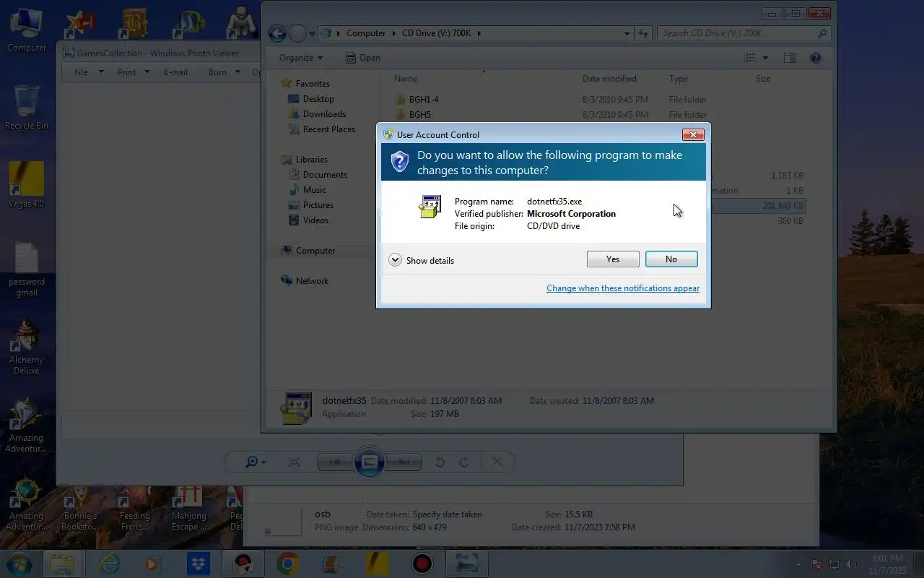The height and width of the screenshot is (578, 924).
Task: Click the Search CD Drive field
Action: point(744,33)
